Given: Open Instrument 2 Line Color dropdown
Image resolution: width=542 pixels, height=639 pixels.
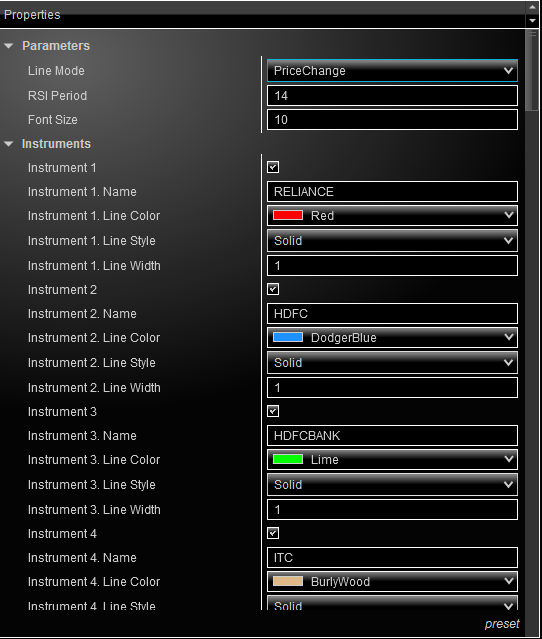Looking at the screenshot, I should pyautogui.click(x=392, y=337).
